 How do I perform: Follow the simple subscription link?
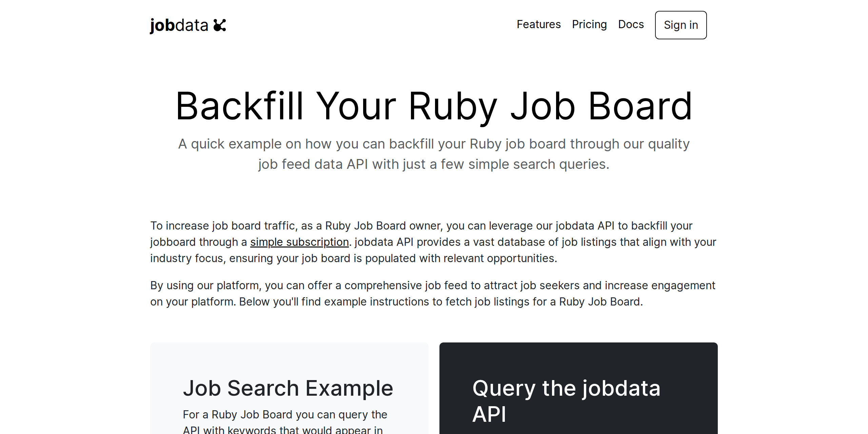[299, 242]
